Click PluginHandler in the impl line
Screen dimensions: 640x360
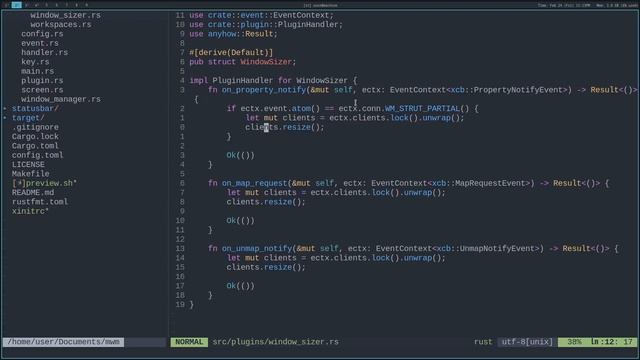tap(242, 80)
